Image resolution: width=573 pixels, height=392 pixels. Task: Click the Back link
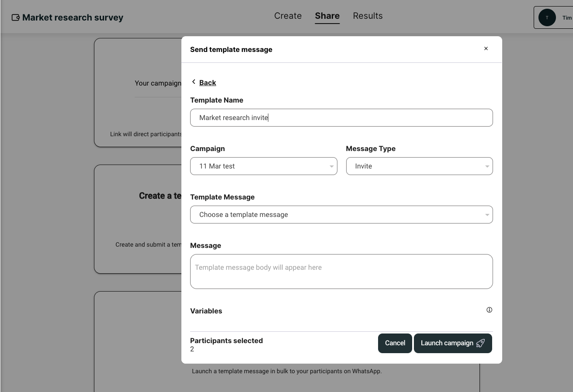click(x=208, y=83)
